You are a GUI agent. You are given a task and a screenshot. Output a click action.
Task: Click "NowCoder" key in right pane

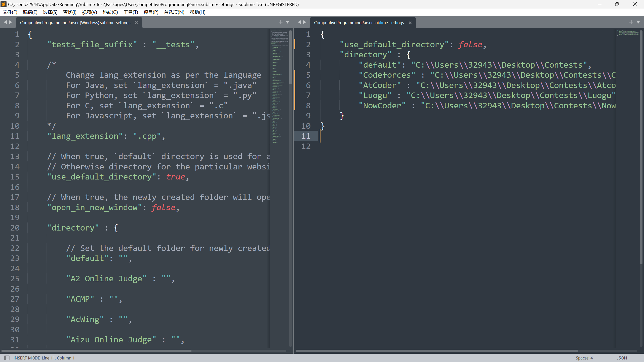coord(382,106)
